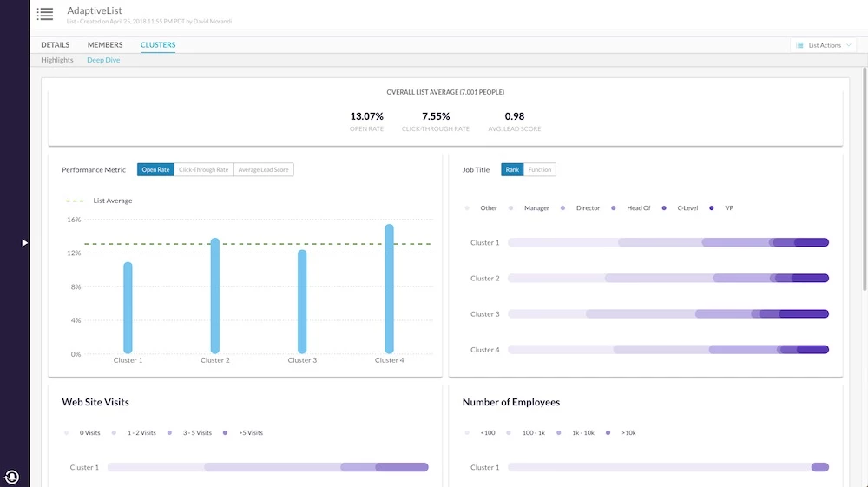Click the <100 employees legend dot

click(467, 433)
